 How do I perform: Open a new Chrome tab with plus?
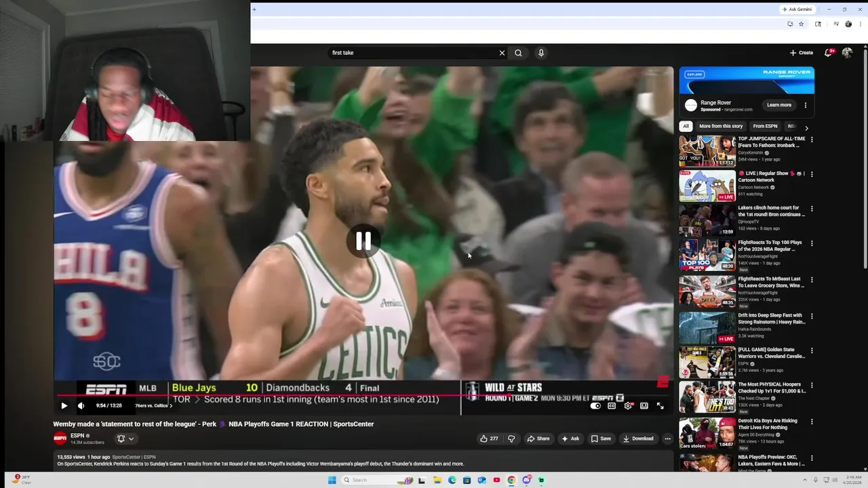click(254, 9)
